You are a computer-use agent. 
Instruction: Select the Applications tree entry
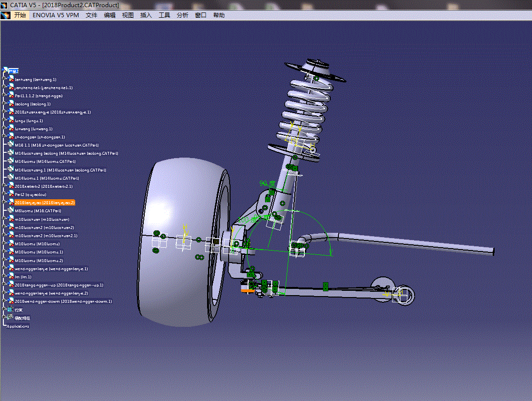[18, 326]
